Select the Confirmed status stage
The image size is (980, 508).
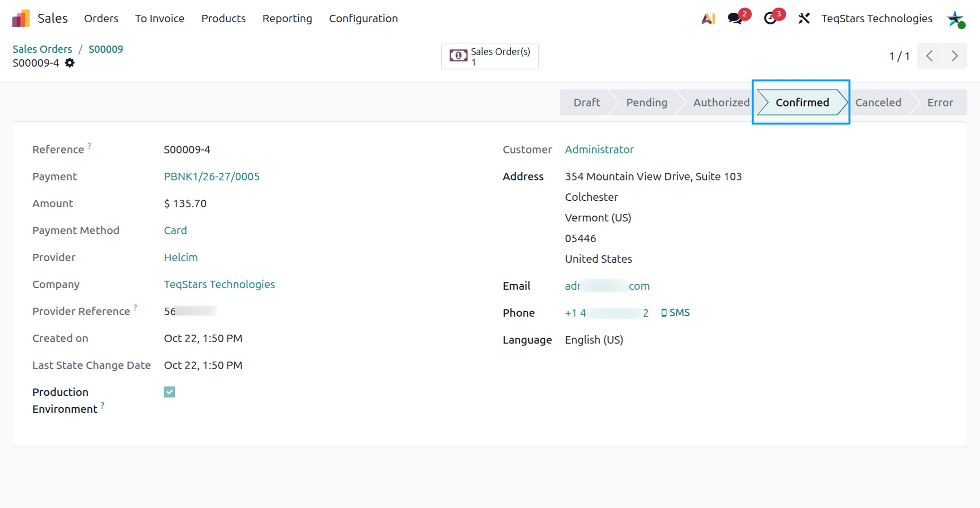pyautogui.click(x=802, y=102)
